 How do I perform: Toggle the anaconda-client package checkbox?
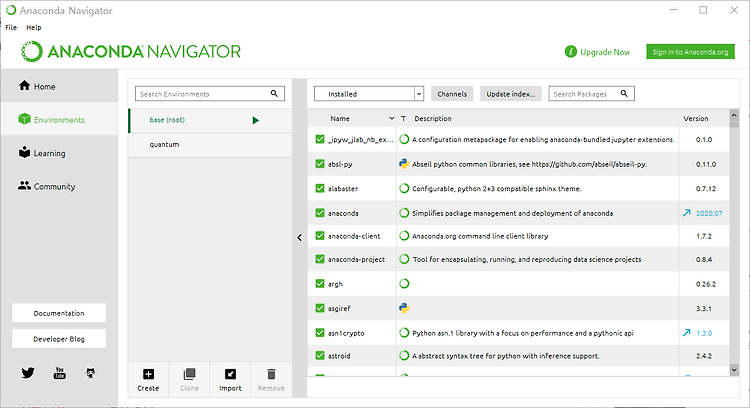320,236
